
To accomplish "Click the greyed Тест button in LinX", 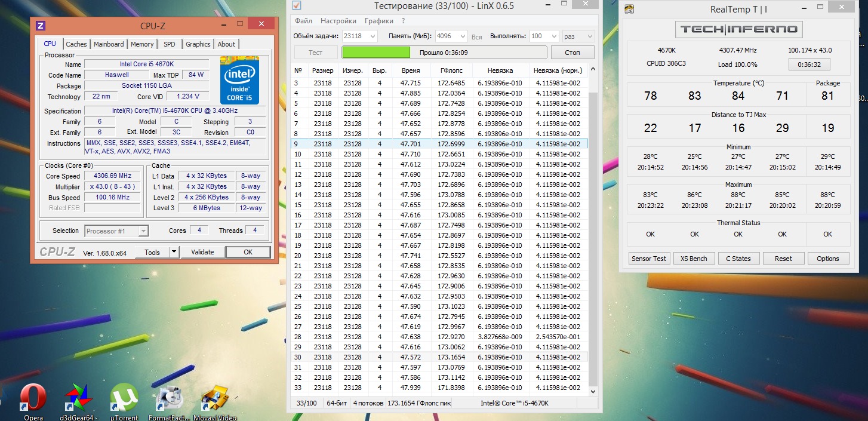I will 315,53.
